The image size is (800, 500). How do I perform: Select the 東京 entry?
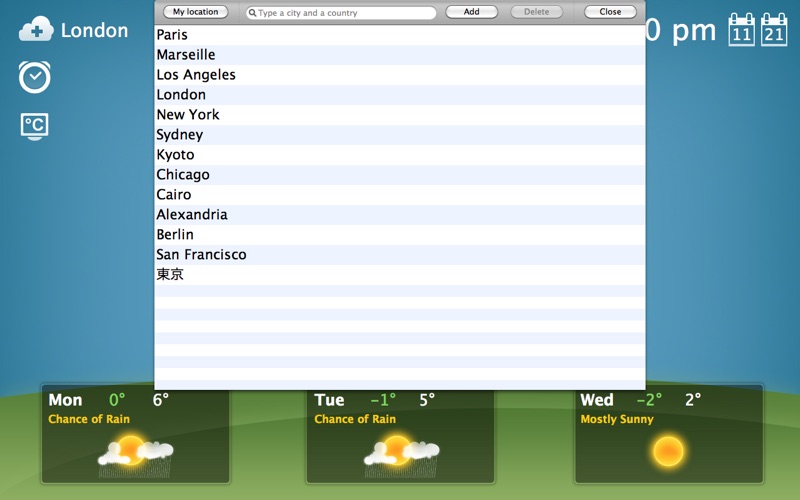click(x=170, y=275)
